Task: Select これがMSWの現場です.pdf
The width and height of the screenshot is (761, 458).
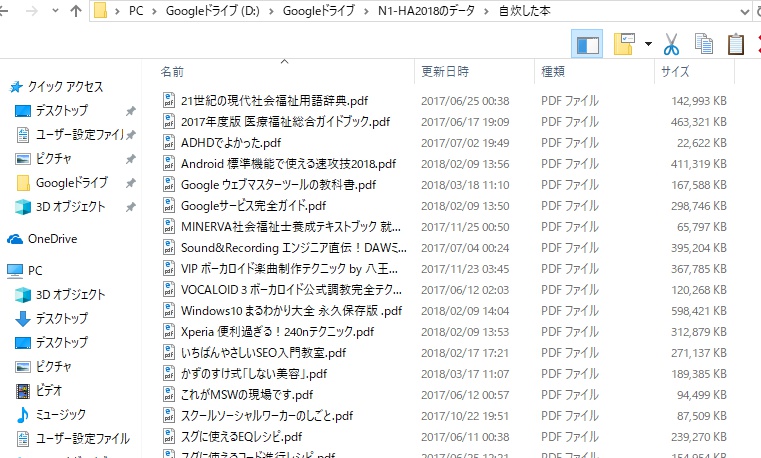Action: [247, 395]
